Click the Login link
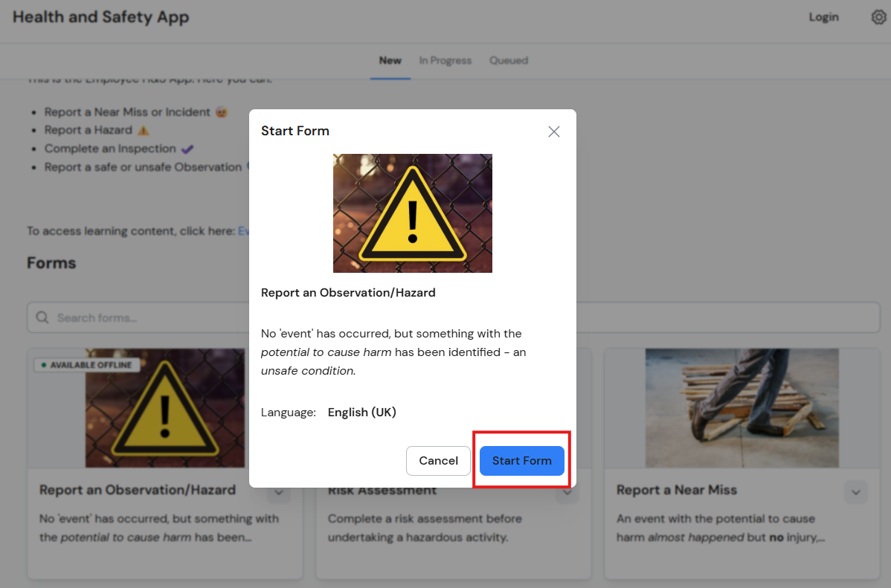This screenshot has width=891, height=588. [x=823, y=17]
